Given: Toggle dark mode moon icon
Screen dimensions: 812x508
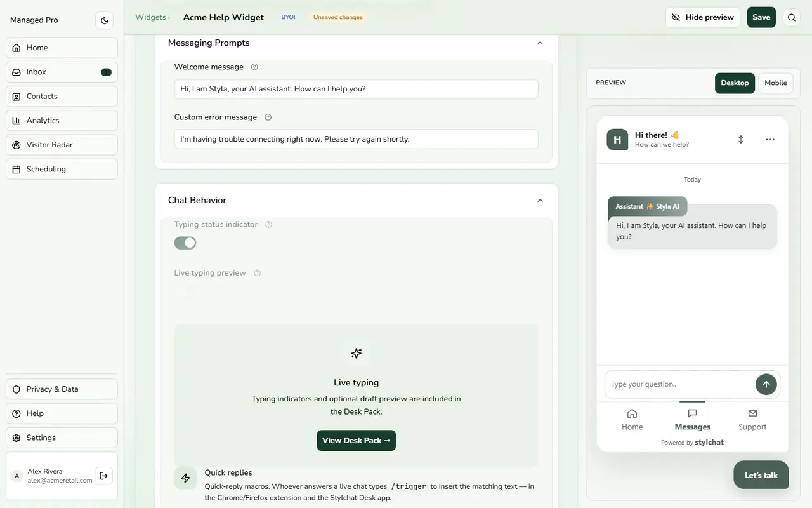Looking at the screenshot, I should [x=105, y=20].
